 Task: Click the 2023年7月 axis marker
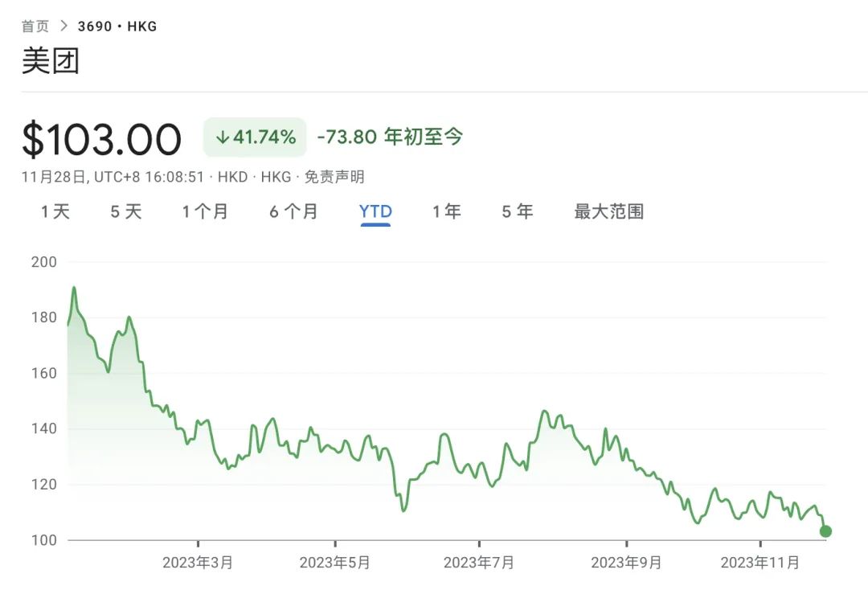click(478, 563)
